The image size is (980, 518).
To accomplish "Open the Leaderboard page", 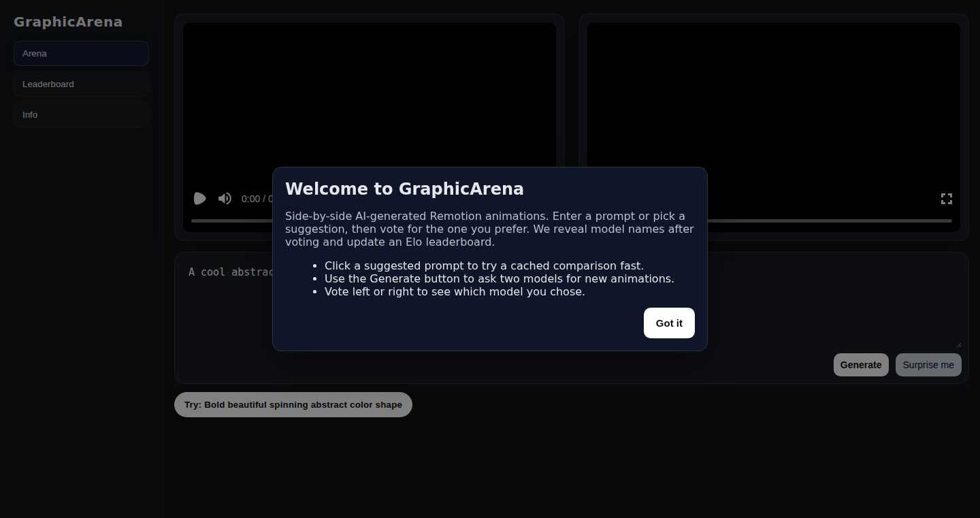I will pos(81,84).
